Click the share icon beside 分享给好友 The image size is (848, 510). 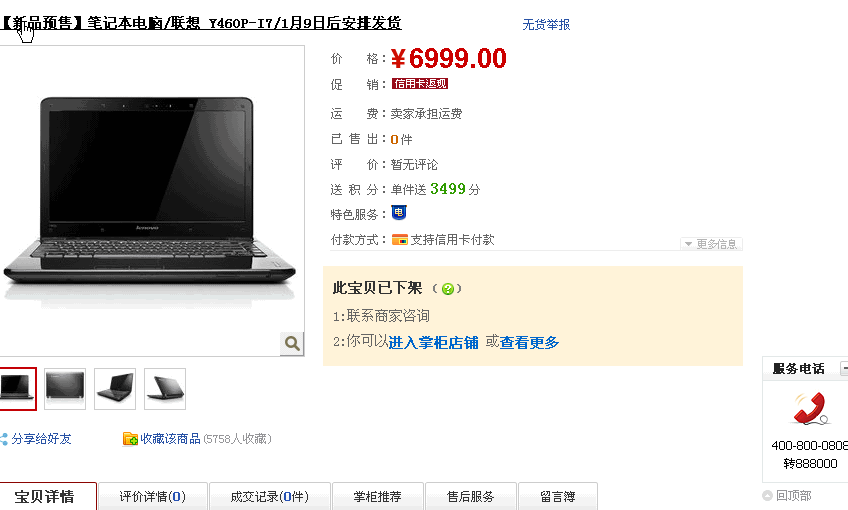pos(4,439)
